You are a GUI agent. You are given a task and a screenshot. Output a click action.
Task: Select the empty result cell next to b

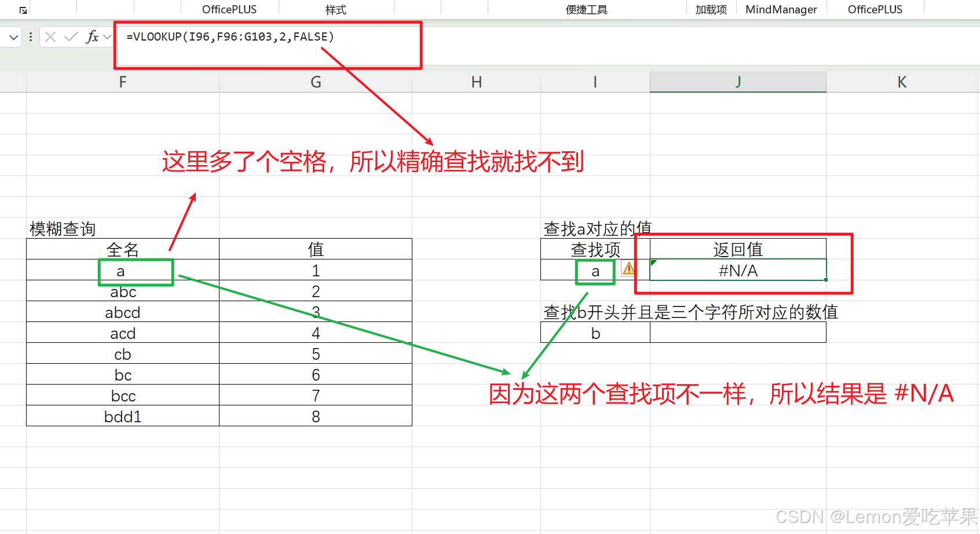738,332
